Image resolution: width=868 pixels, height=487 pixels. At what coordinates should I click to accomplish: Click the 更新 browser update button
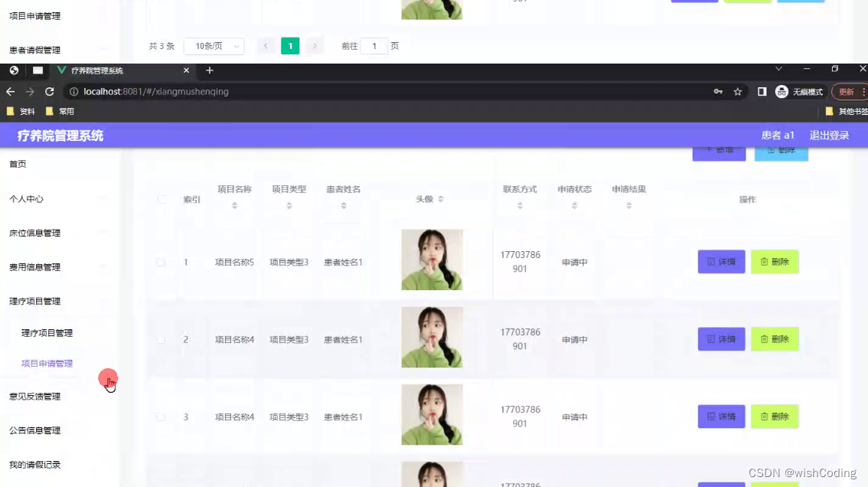coord(848,92)
